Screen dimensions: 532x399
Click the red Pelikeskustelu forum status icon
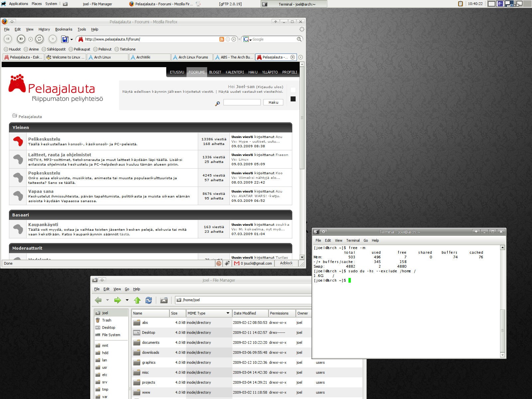click(18, 141)
